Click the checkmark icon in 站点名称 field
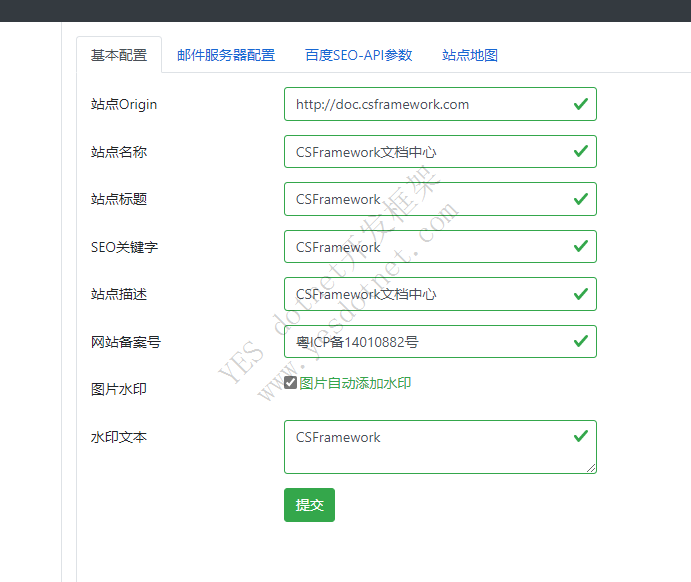The width and height of the screenshot is (691, 582). [x=581, y=151]
